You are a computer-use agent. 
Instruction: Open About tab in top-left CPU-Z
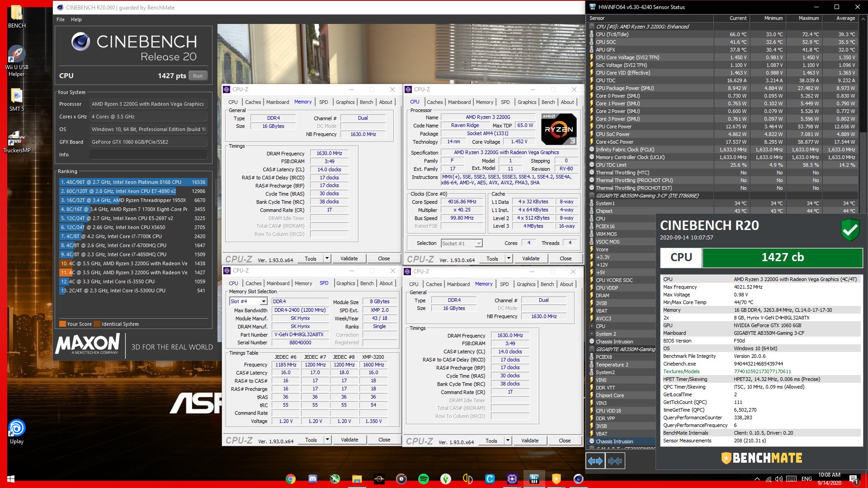pos(386,102)
